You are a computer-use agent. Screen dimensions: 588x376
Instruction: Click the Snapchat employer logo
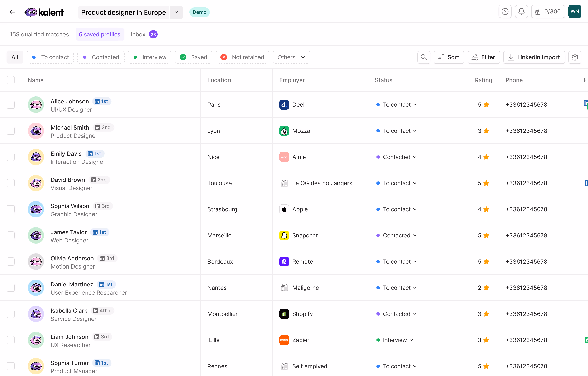click(284, 235)
